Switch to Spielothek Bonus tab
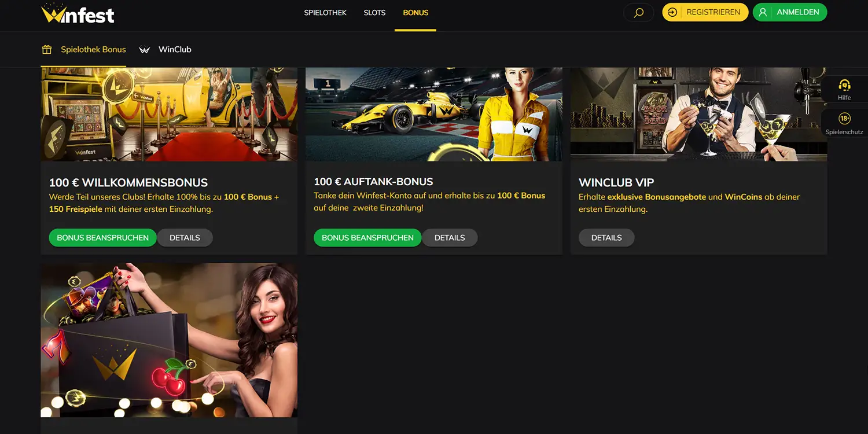The height and width of the screenshot is (434, 868). 84,50
